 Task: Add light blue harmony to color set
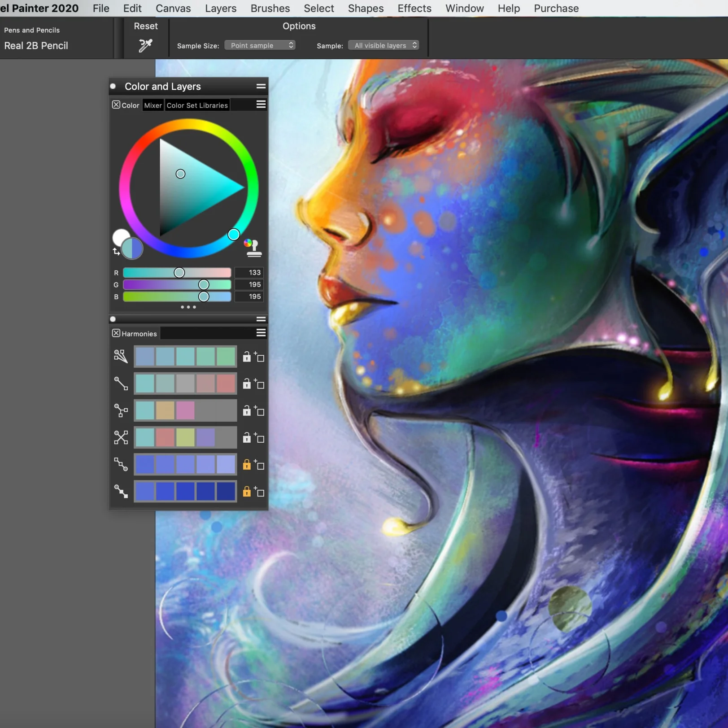pyautogui.click(x=259, y=465)
